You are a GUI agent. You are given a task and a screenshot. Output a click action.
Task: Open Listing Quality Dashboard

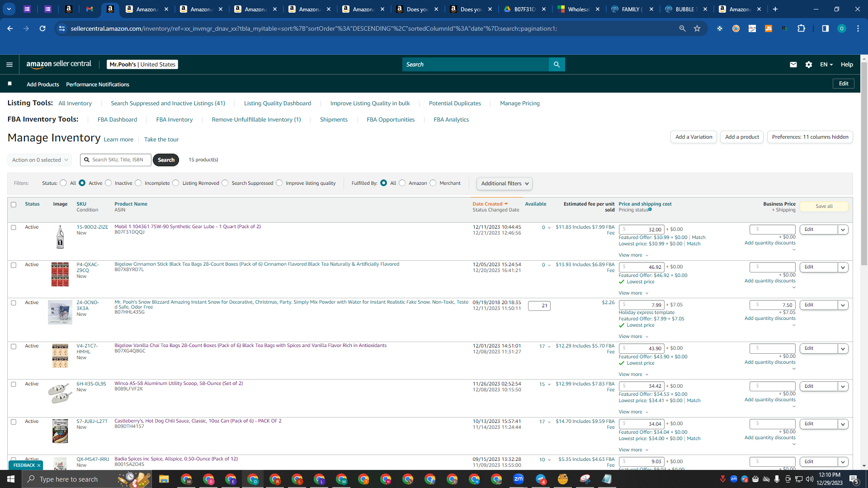(278, 103)
